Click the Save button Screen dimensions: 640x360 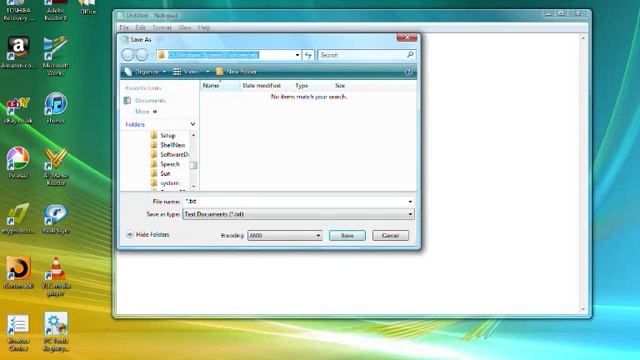coord(347,236)
